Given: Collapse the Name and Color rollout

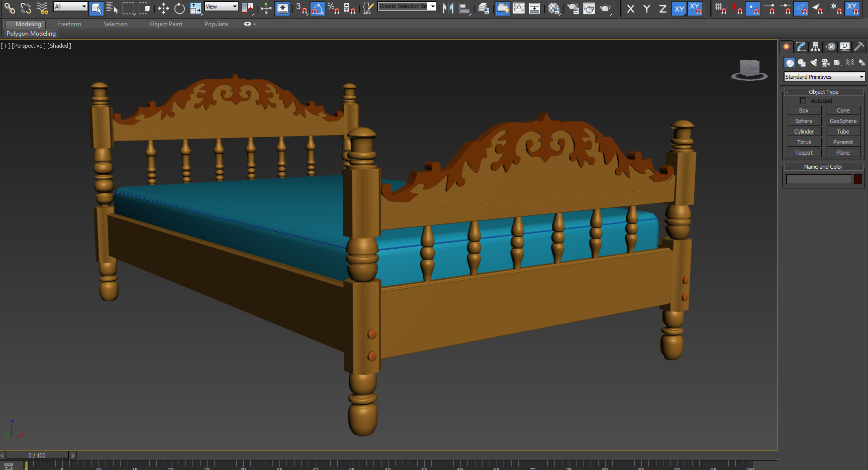Looking at the screenshot, I should click(823, 167).
